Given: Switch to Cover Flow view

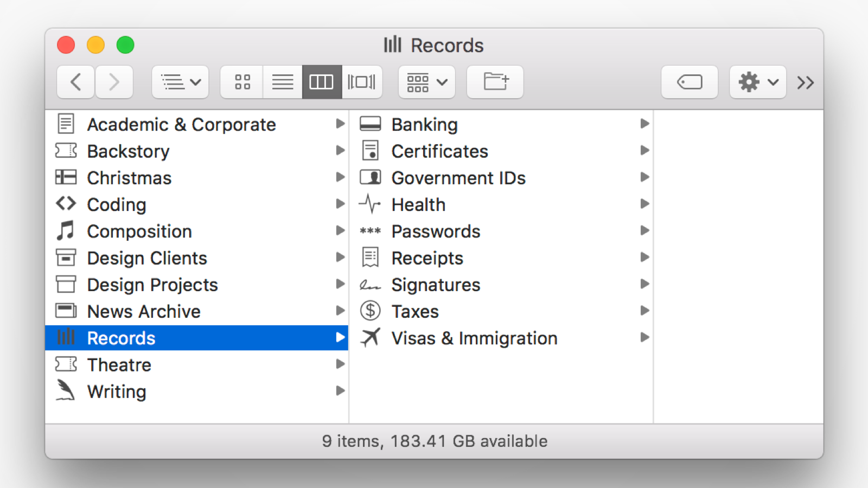Looking at the screenshot, I should click(362, 82).
